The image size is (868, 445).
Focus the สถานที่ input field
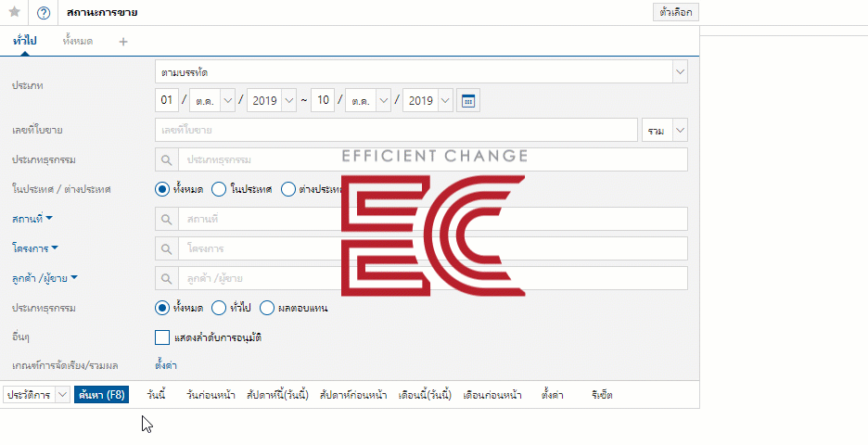pyautogui.click(x=433, y=219)
